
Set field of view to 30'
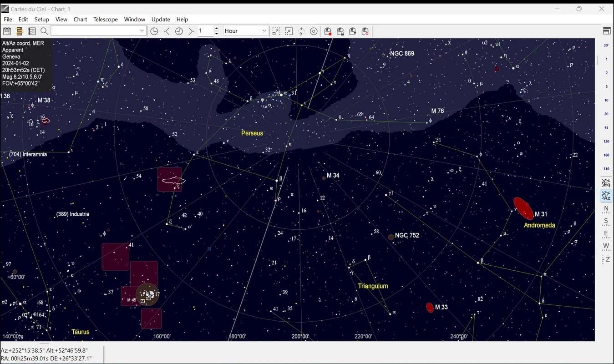(606, 45)
